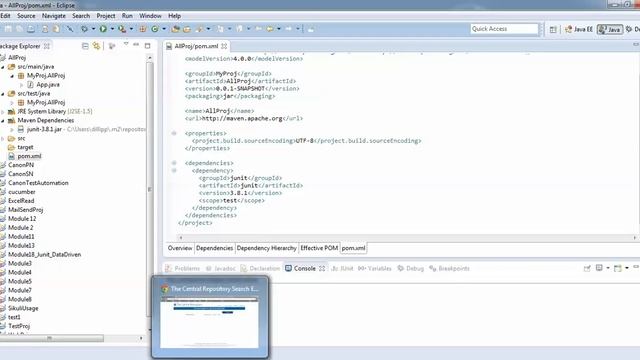Screen dimensions: 640x360
Task: Switch to the Dependencies tab
Action: click(x=214, y=248)
